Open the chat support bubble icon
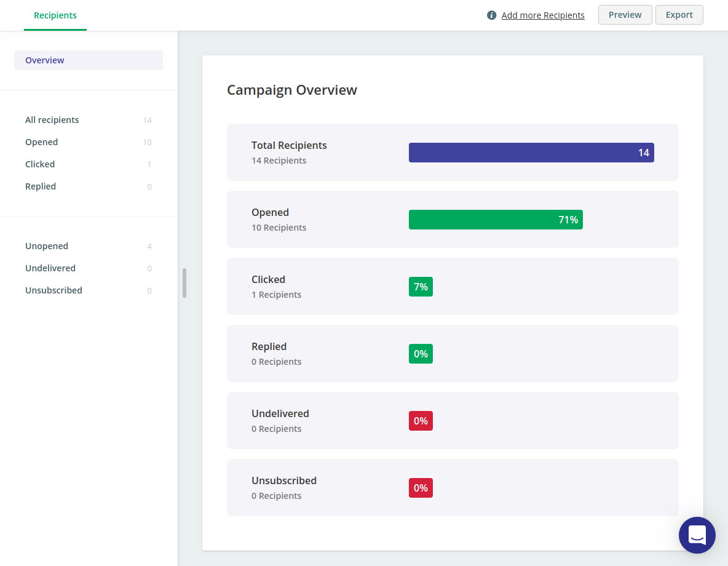728x566 pixels. [697, 535]
